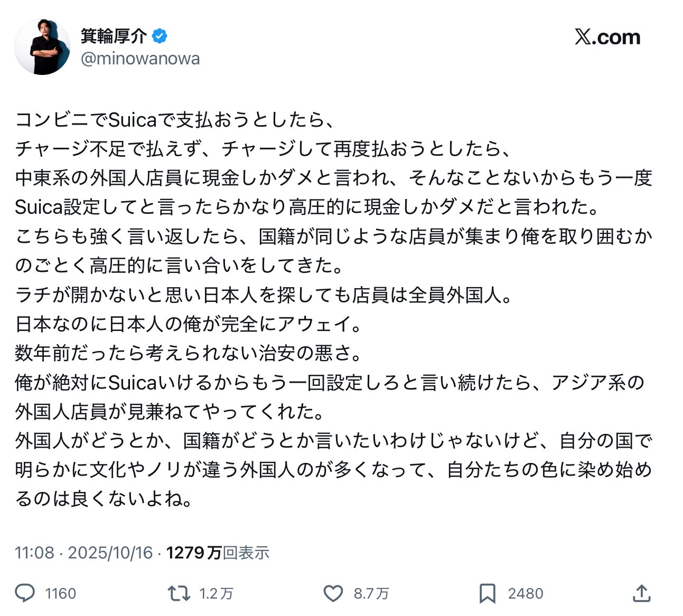Screen dimensions: 683x616
Task: Click the final line るのは良くないよね。
Action: click(x=104, y=498)
